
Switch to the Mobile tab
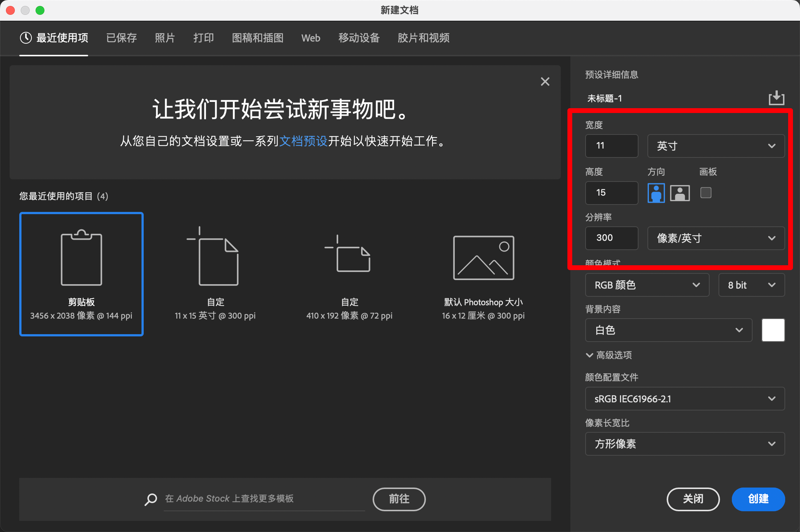coord(359,38)
